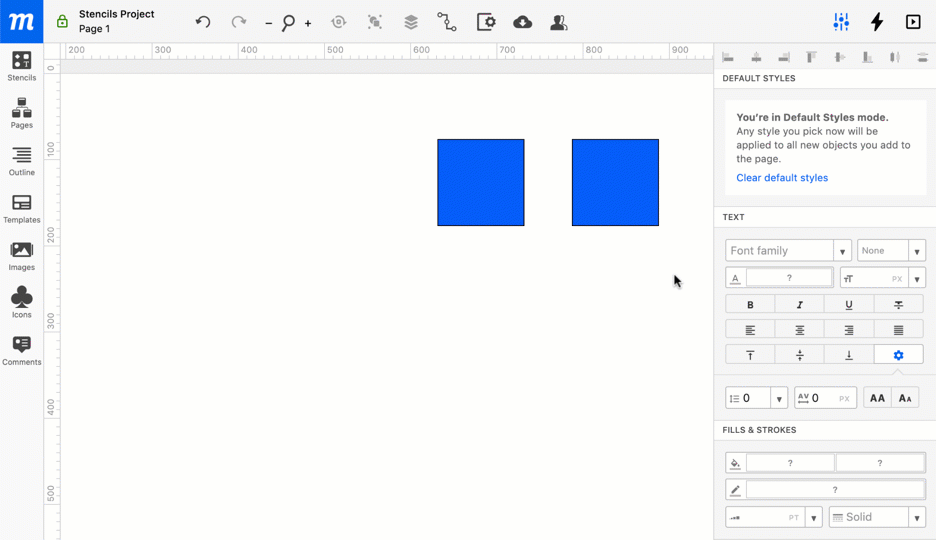Click distribute horizontally icon
Image resolution: width=936 pixels, height=540 pixels.
[x=894, y=57]
